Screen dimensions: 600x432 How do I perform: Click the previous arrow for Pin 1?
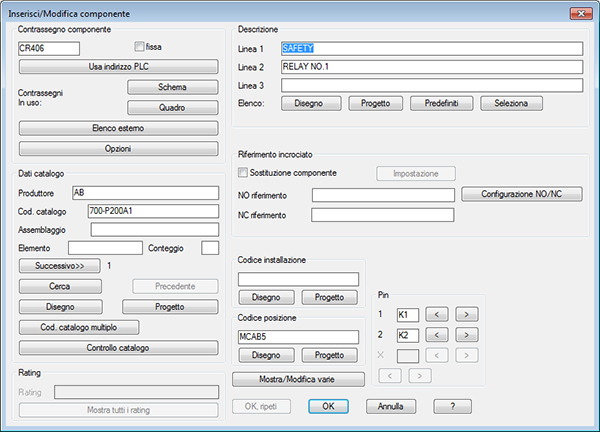[437, 315]
